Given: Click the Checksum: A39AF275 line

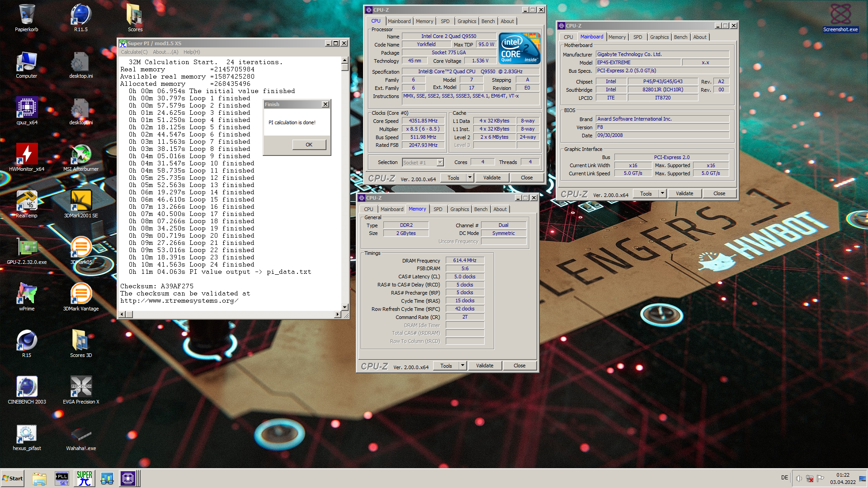Looking at the screenshot, I should point(157,286).
